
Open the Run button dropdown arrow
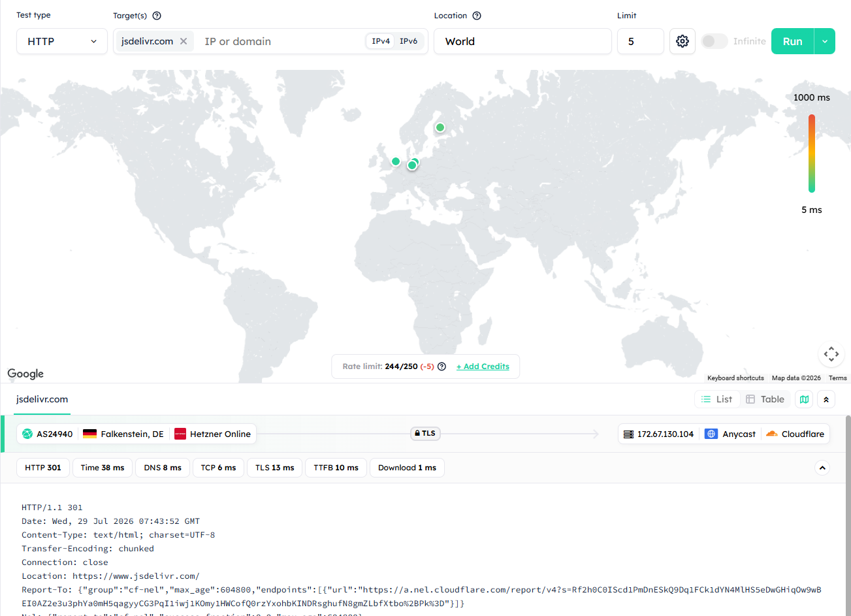[825, 41]
